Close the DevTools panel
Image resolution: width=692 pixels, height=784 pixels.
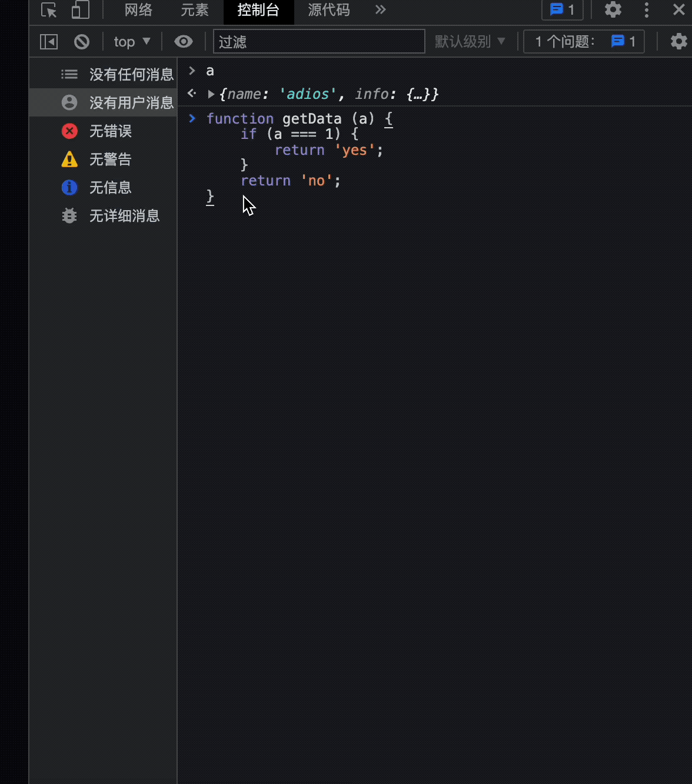click(678, 9)
